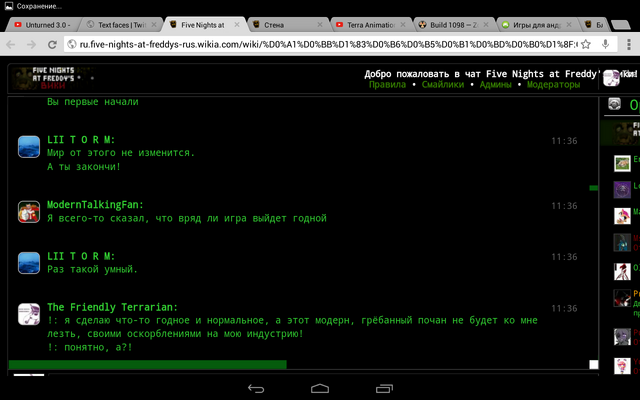Click the first user avatar in the user list
Screen dimensions: 640x400
click(x=622, y=163)
